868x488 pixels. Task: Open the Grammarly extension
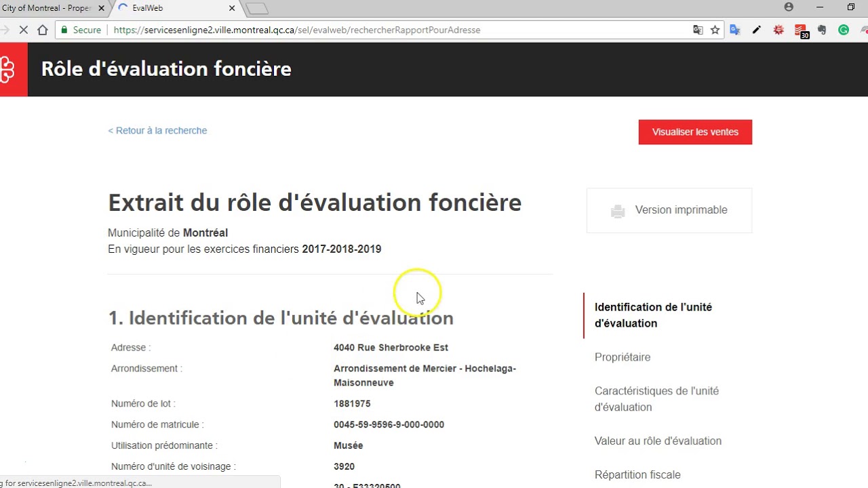point(844,30)
